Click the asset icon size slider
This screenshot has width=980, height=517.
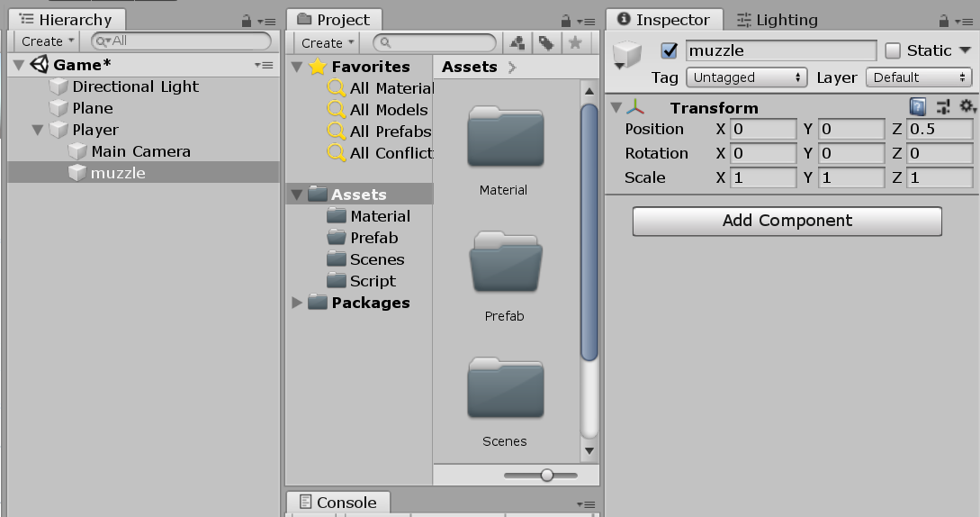click(541, 475)
